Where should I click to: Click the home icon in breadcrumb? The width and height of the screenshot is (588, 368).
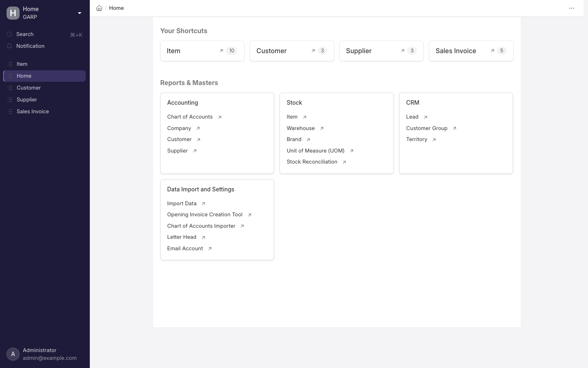99,8
